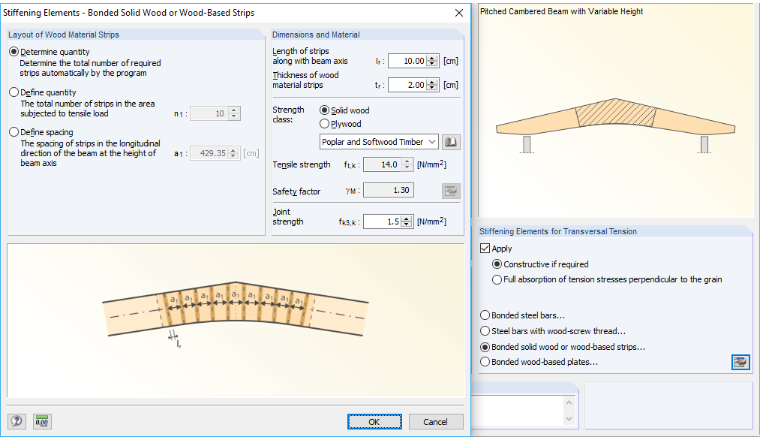Close the Stiffening Elements dialog
The image size is (760, 440).
tap(459, 13)
